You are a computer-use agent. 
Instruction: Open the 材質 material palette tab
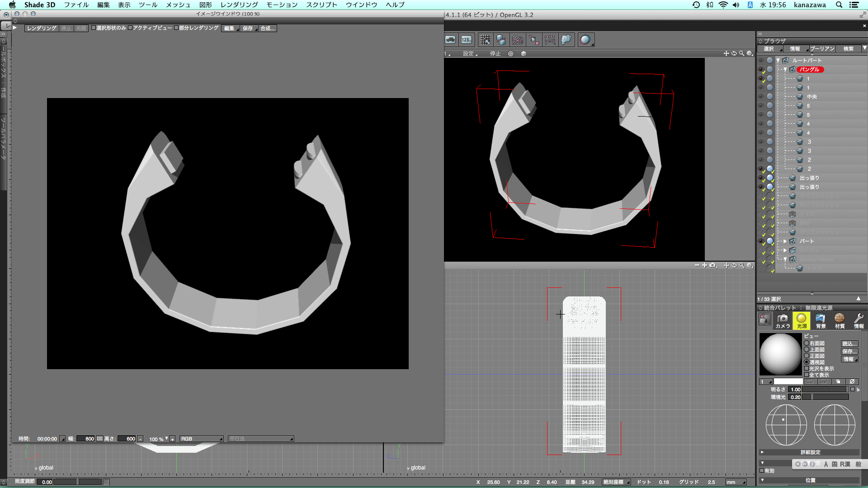[x=840, y=321]
